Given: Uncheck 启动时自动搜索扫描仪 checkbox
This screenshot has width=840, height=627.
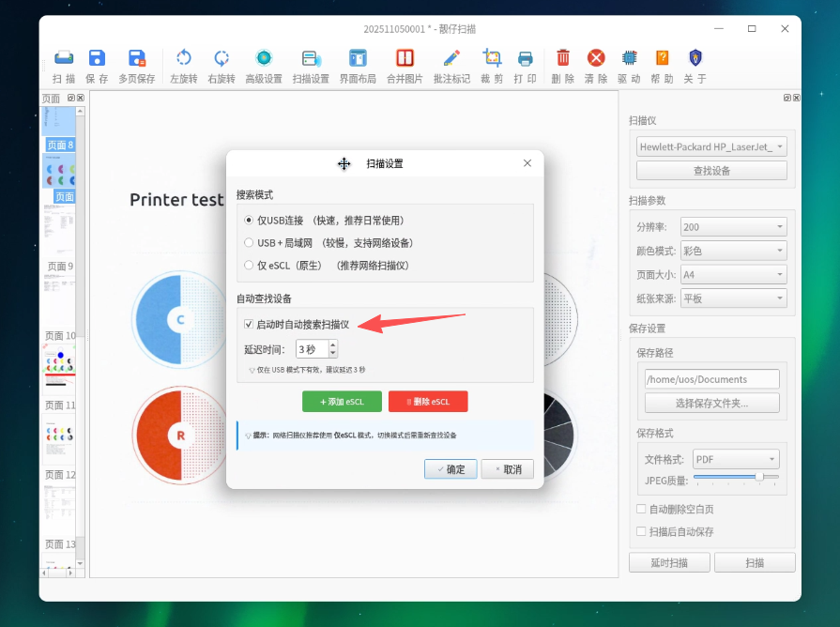Looking at the screenshot, I should (x=249, y=324).
